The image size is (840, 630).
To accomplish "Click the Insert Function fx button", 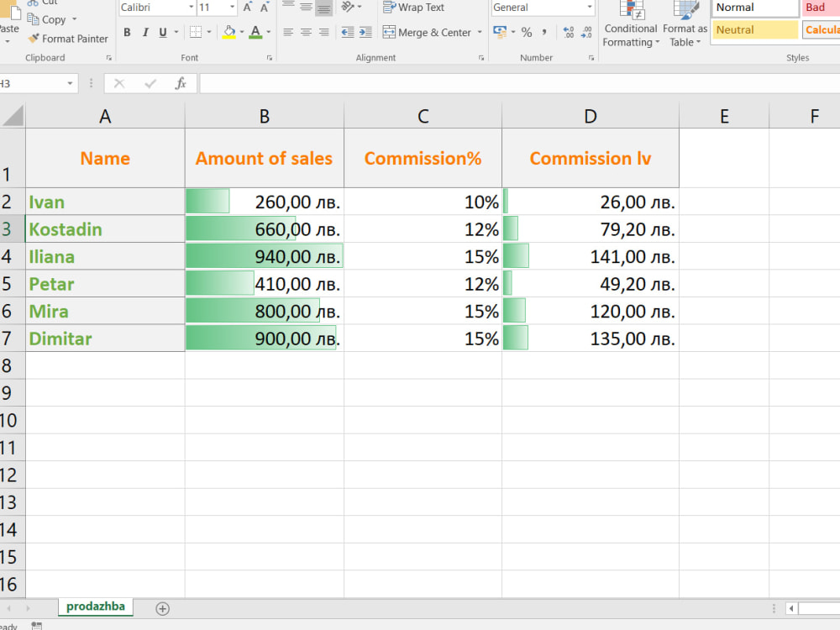I will 179,83.
